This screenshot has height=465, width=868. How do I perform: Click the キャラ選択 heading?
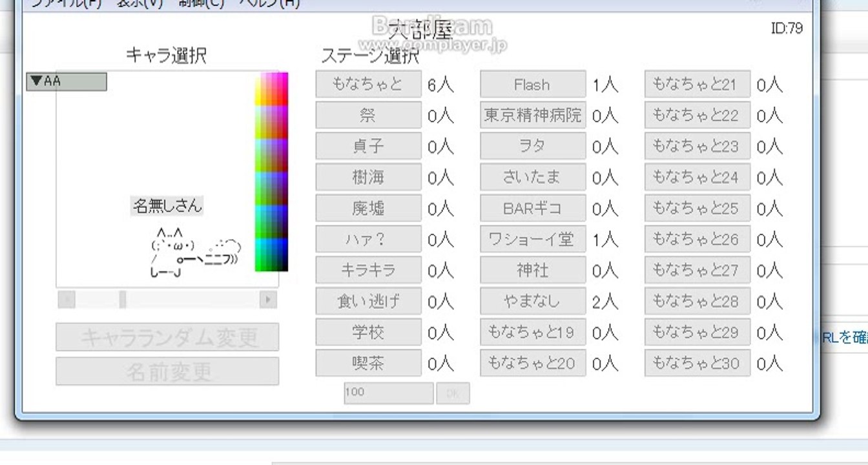click(x=166, y=56)
